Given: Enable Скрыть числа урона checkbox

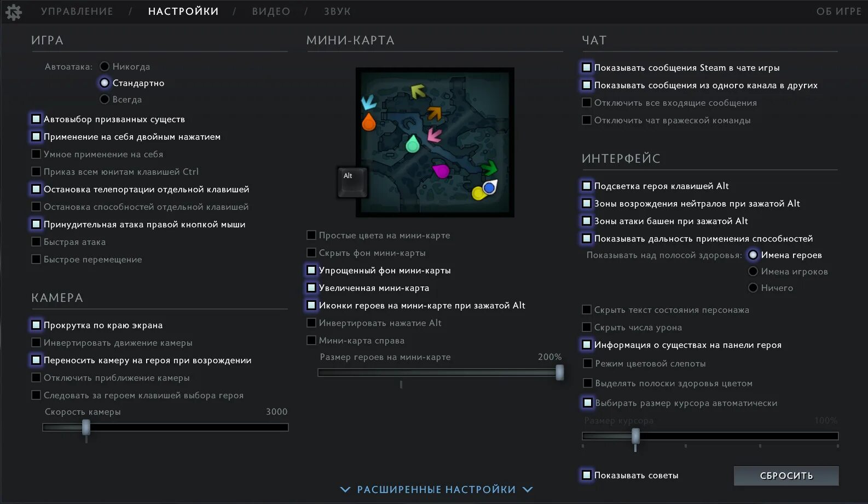Looking at the screenshot, I should pyautogui.click(x=587, y=327).
